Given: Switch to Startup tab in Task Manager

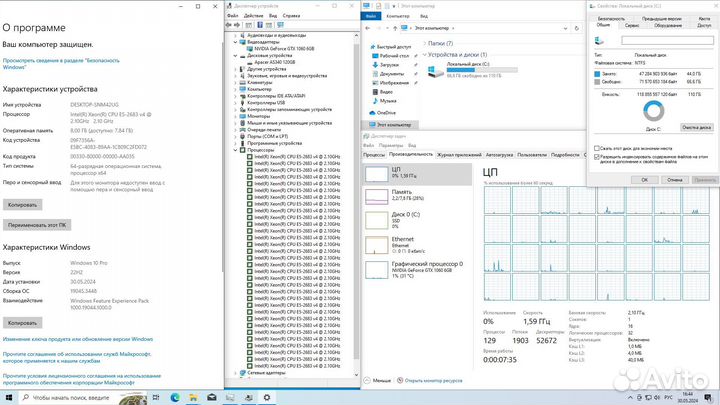Looking at the screenshot, I should tap(497, 155).
